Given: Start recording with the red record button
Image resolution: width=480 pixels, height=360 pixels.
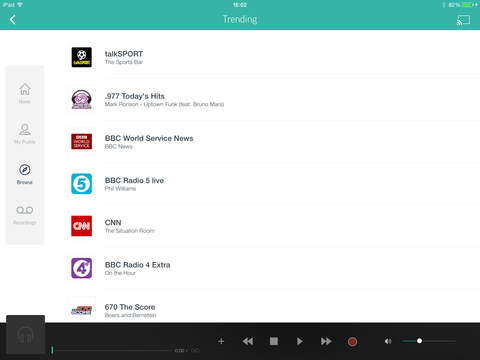Looking at the screenshot, I should coord(352,341).
